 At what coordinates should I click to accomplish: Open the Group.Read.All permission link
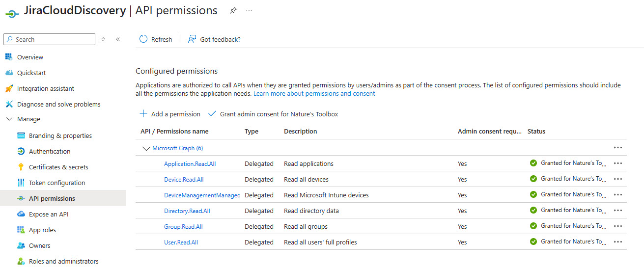(x=183, y=226)
